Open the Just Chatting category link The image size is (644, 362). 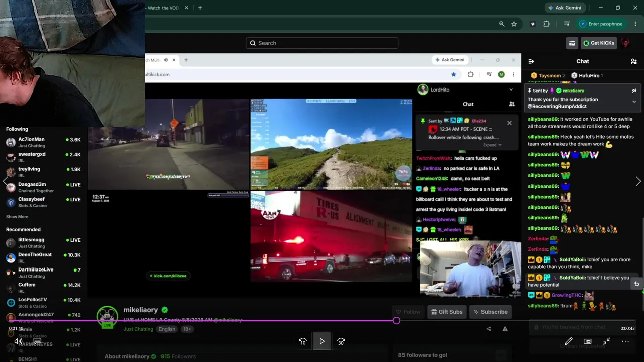point(138,329)
